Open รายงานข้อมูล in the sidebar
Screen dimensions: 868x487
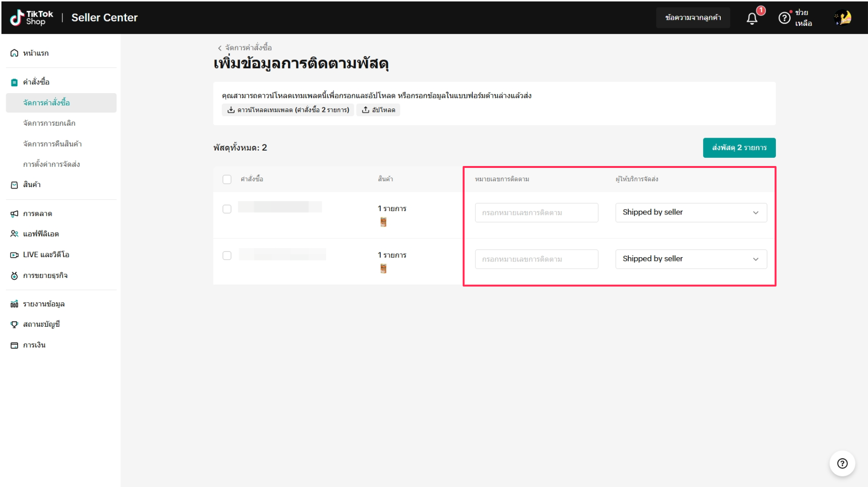coord(44,304)
